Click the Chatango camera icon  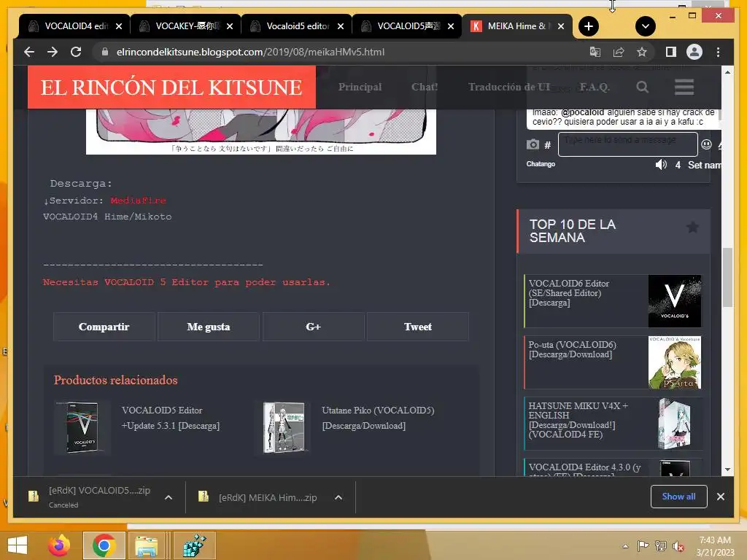(x=533, y=144)
